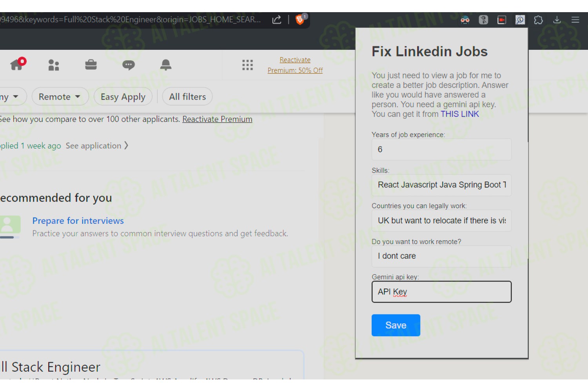Open LinkedIn Home icon with notification
Viewport: 588px width, 392px height.
[18, 64]
